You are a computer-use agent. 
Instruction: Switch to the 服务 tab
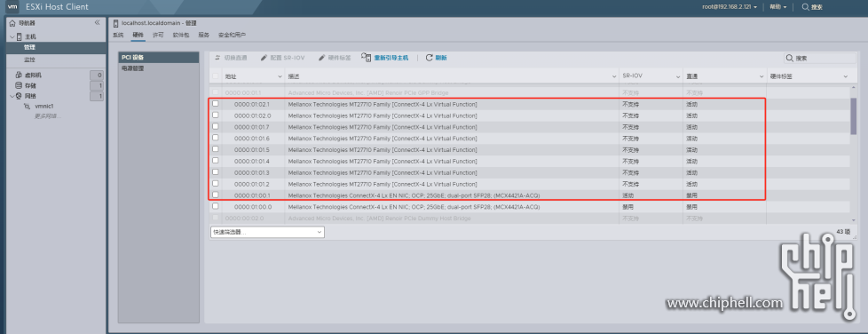[204, 35]
